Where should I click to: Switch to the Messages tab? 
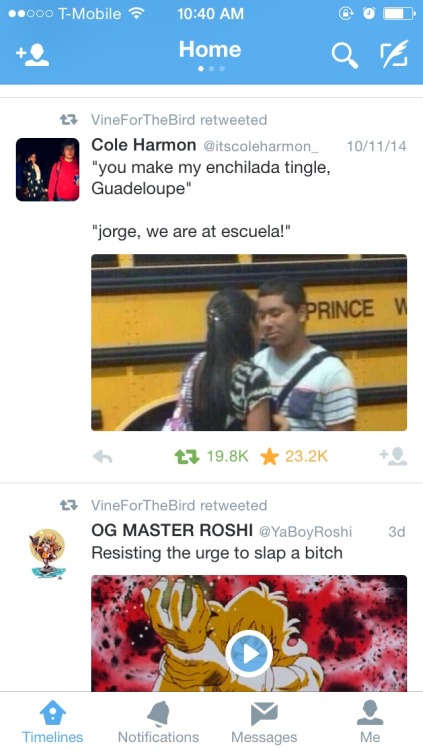click(264, 722)
